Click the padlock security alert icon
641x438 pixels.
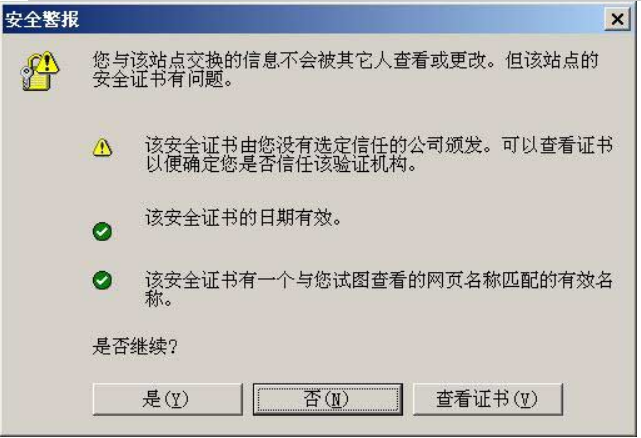point(40,70)
